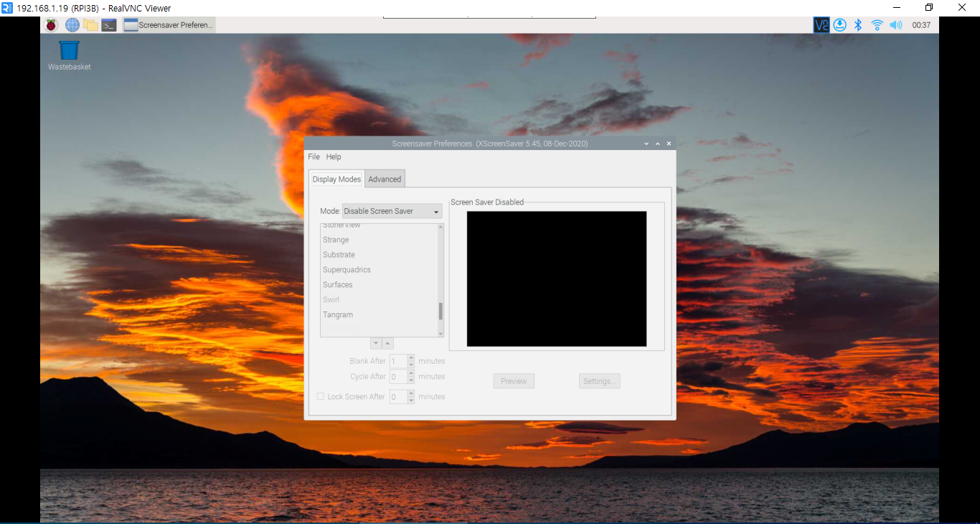980x524 pixels.
Task: Expand the Mode dropdown
Action: tap(392, 211)
